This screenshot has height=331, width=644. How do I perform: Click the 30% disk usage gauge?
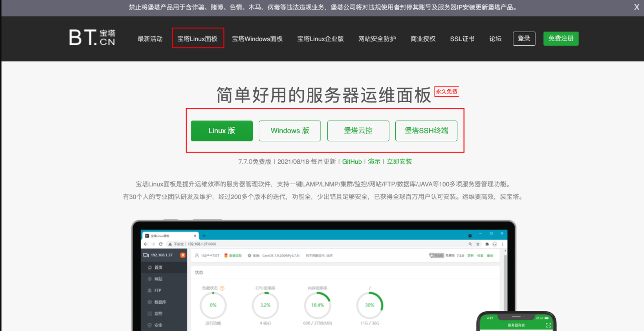(370, 305)
